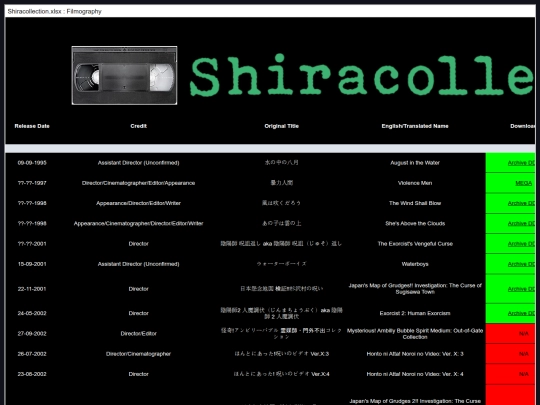This screenshot has width=540, height=405.
Task: Click the Shiracollection title logo
Action: (362, 75)
